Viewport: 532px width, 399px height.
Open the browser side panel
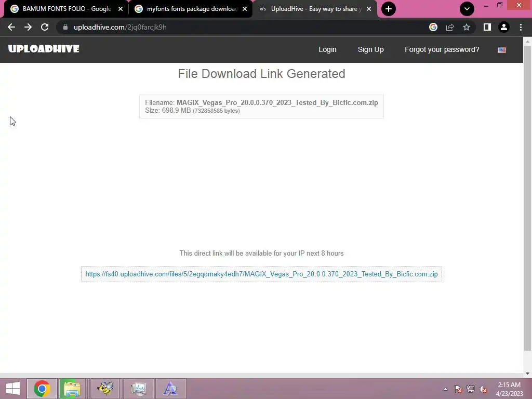click(487, 27)
